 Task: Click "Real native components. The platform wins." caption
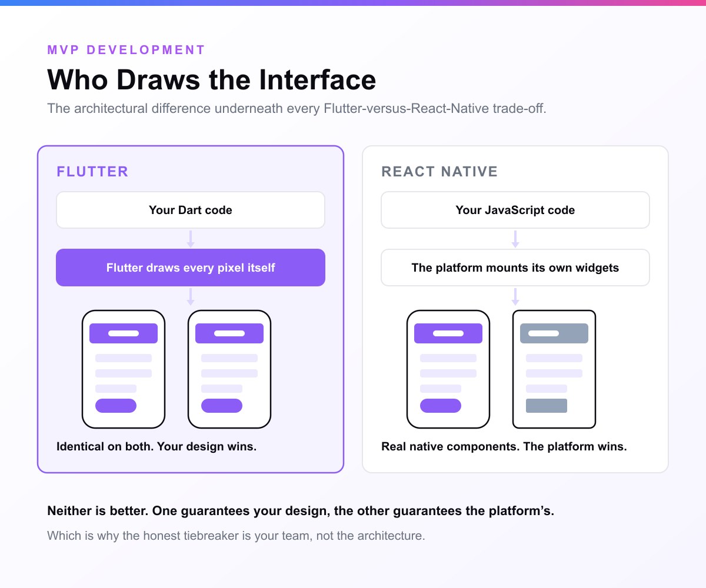pos(504,446)
